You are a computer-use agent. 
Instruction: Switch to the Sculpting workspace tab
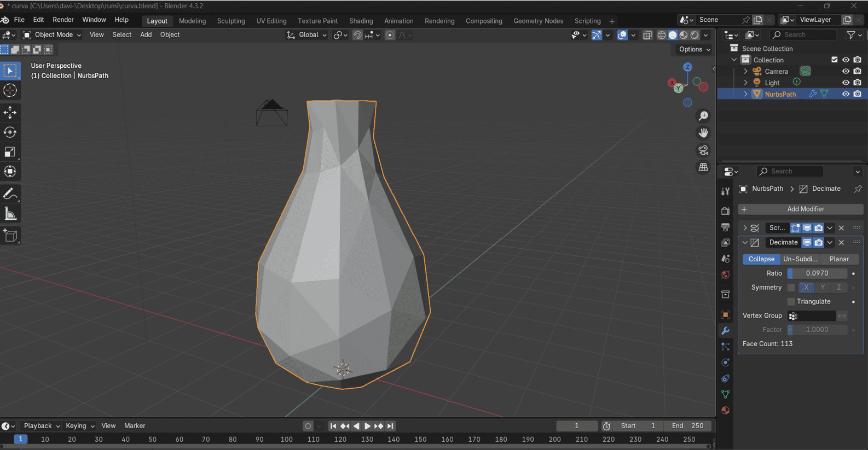(231, 21)
